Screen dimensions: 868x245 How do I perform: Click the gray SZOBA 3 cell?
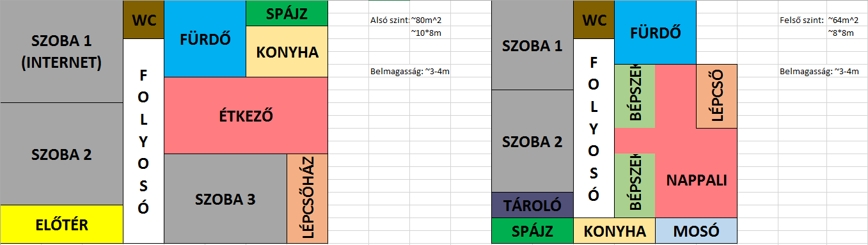[225, 199]
